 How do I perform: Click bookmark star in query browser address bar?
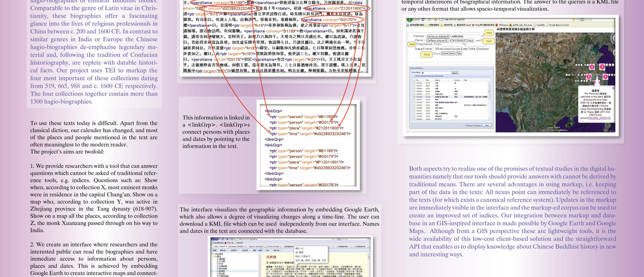tap(574, 19)
